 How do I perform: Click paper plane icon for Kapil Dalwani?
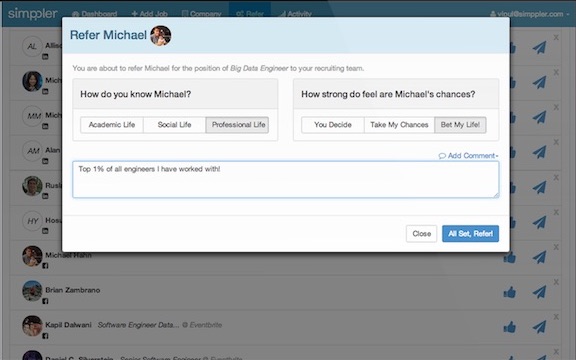tap(539, 327)
